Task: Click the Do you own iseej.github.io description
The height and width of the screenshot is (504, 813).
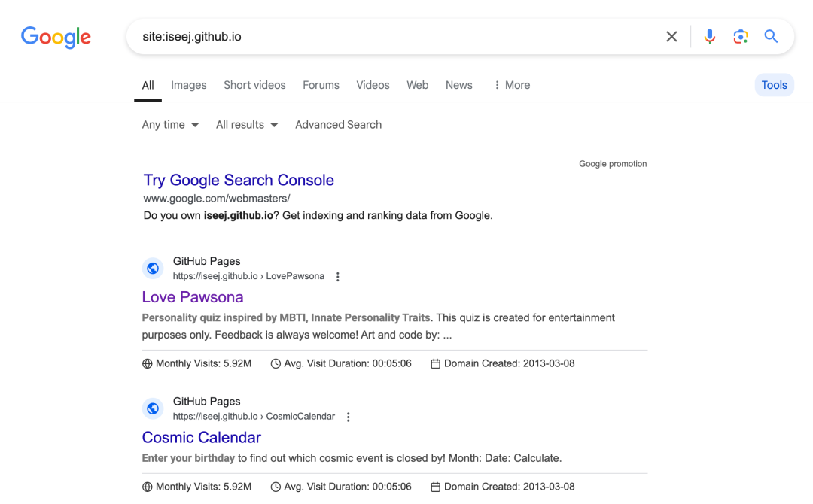Action: pyautogui.click(x=318, y=215)
